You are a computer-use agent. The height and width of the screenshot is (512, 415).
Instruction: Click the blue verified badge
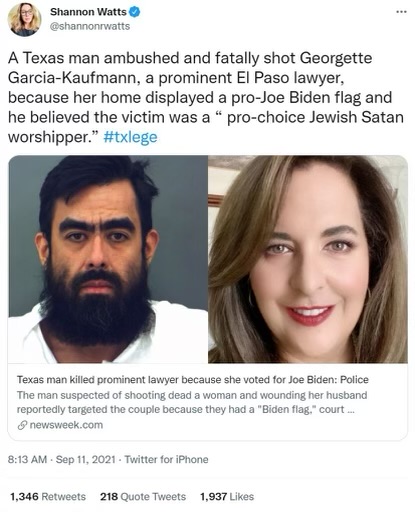[134, 12]
